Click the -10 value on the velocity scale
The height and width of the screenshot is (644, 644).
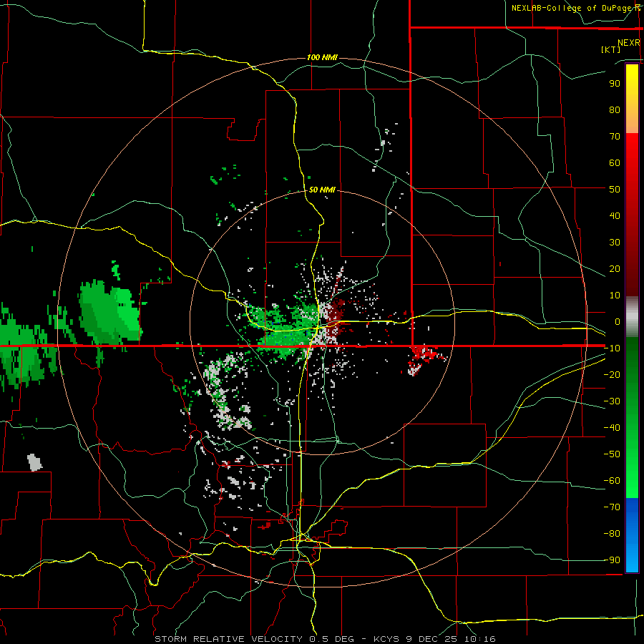pyautogui.click(x=612, y=348)
